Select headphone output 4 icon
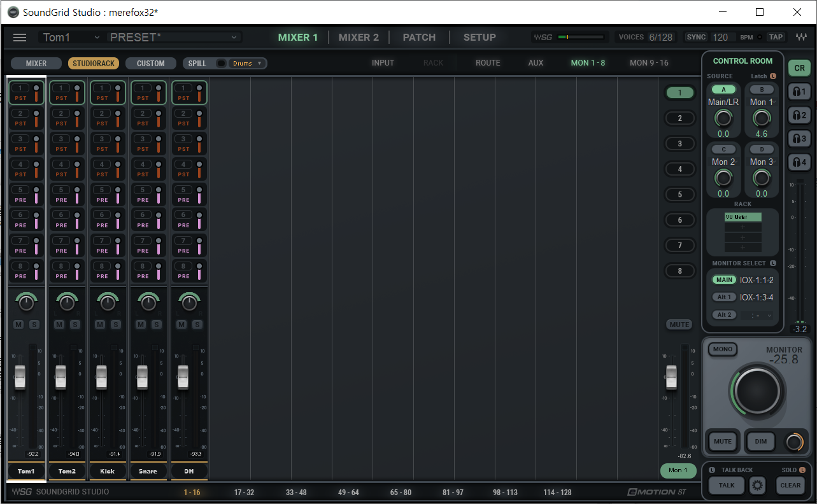The image size is (817, 504). (x=799, y=162)
